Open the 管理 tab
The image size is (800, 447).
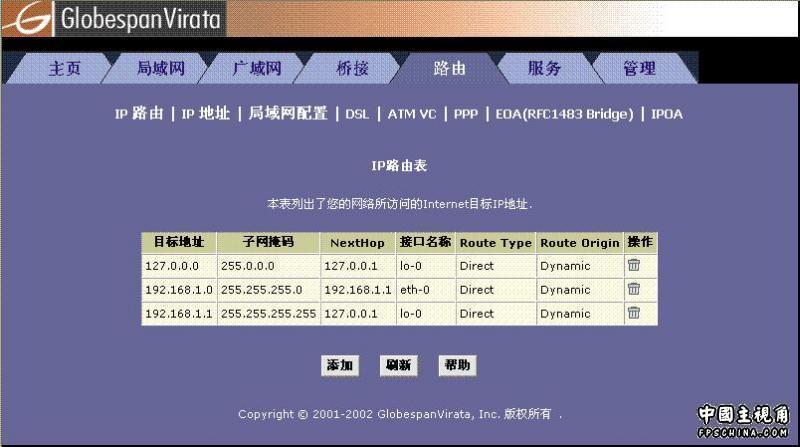click(x=640, y=68)
